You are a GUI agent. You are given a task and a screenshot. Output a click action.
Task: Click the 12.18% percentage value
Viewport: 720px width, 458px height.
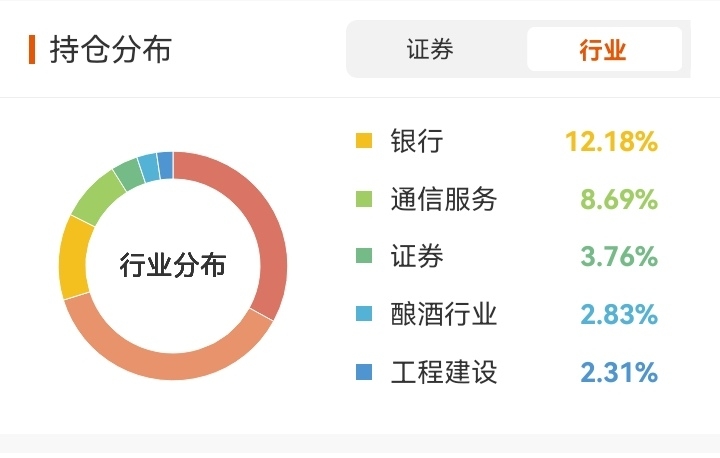coord(611,141)
